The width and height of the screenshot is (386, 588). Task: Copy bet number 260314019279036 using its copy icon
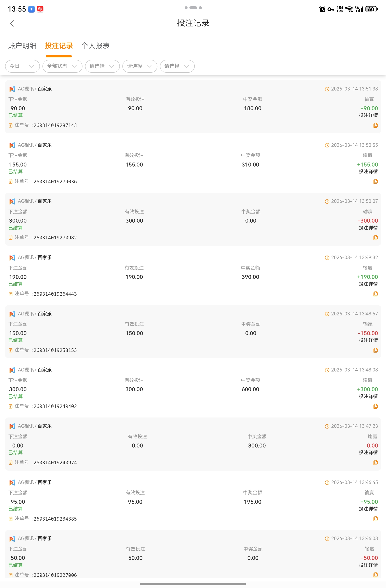pyautogui.click(x=375, y=182)
